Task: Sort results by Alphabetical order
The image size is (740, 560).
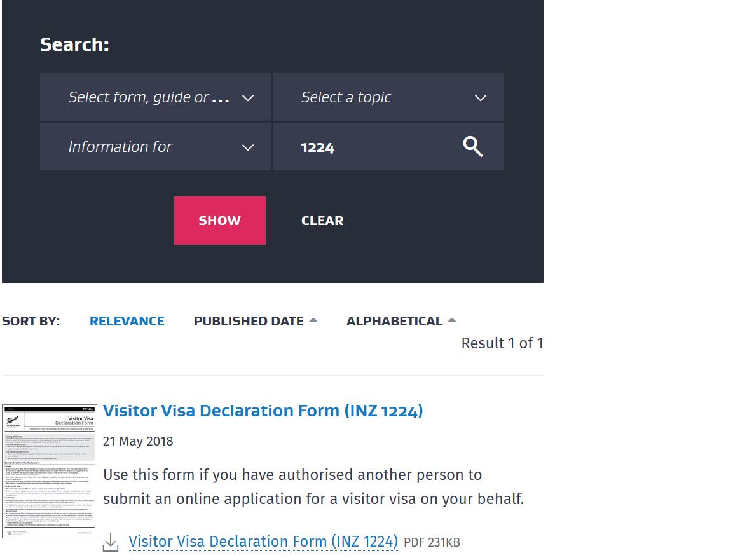Action: pyautogui.click(x=394, y=321)
